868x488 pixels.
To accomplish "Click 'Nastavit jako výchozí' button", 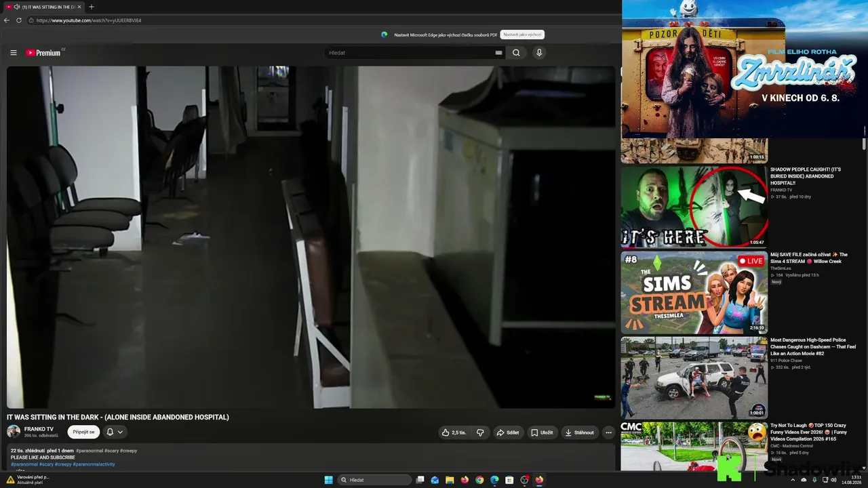I will click(x=522, y=35).
